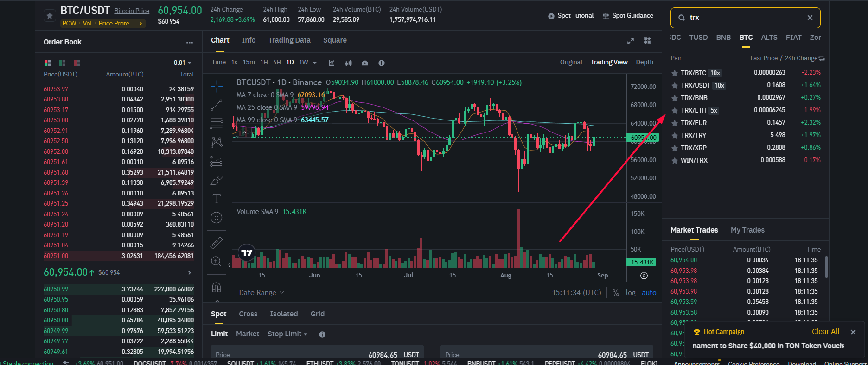This screenshot has height=365, width=868.
Task: Switch chart to Depth view
Action: point(645,63)
